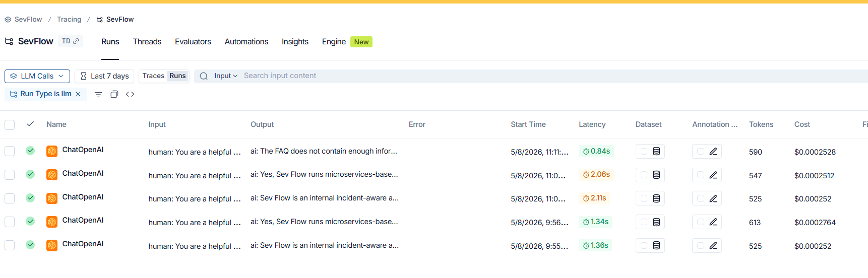Open the Insights tab
Image resolution: width=868 pixels, height=278 pixels.
tap(295, 42)
